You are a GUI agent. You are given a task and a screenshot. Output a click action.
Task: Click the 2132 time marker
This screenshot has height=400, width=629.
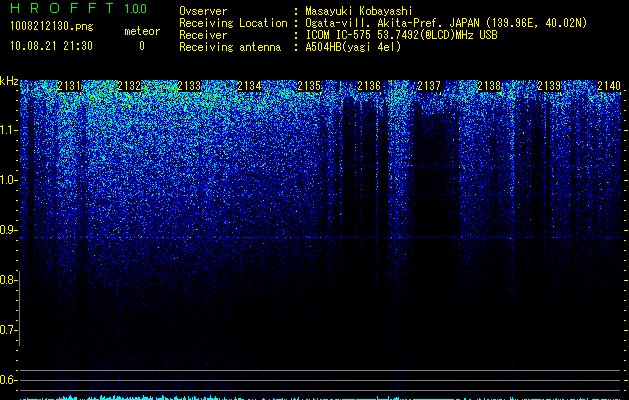coord(129,86)
